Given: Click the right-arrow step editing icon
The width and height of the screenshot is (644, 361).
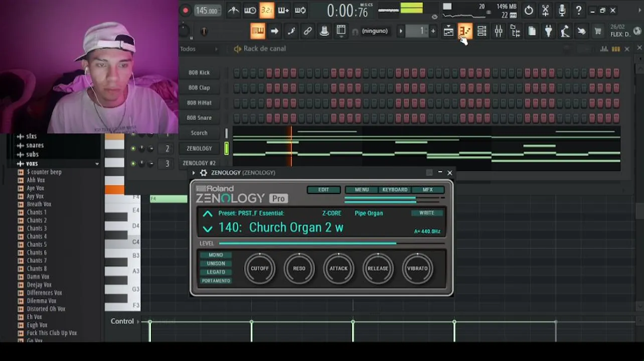Looking at the screenshot, I should [x=274, y=31].
